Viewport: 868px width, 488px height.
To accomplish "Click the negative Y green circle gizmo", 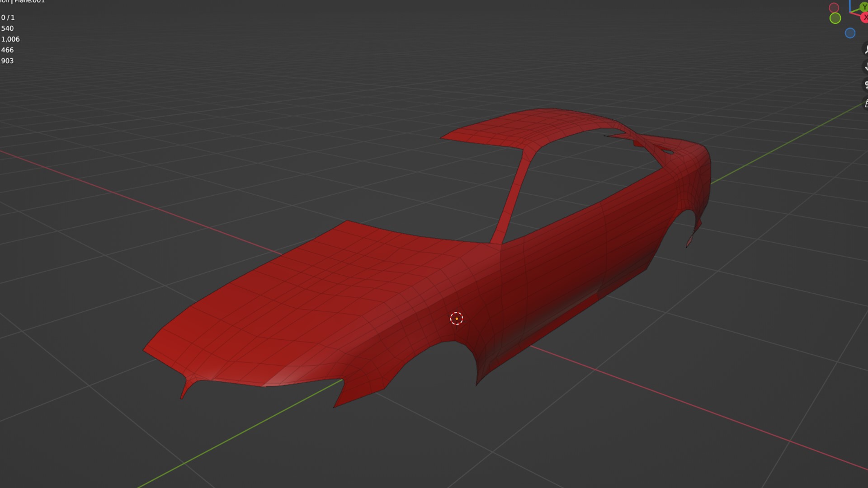I will [x=835, y=18].
